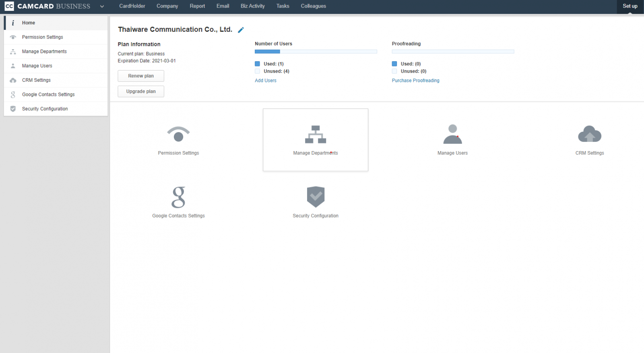Open Manage Departments from the sidebar
This screenshot has height=353, width=644.
point(56,52)
